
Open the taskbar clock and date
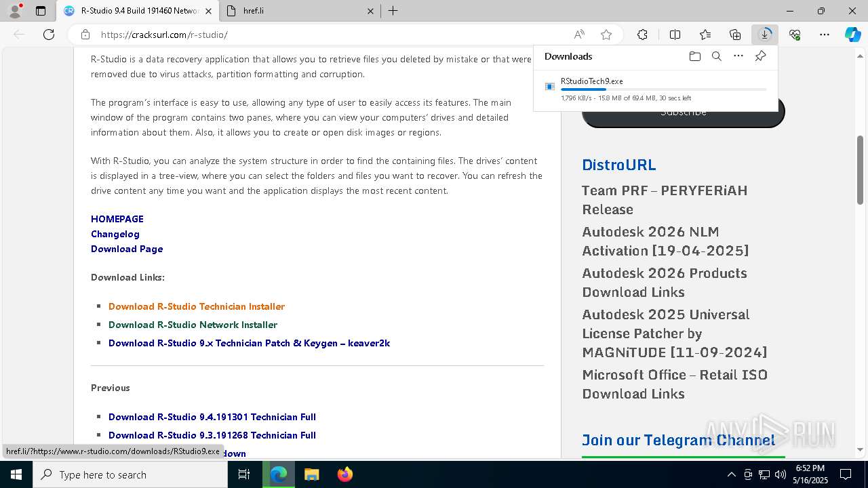[811, 474]
